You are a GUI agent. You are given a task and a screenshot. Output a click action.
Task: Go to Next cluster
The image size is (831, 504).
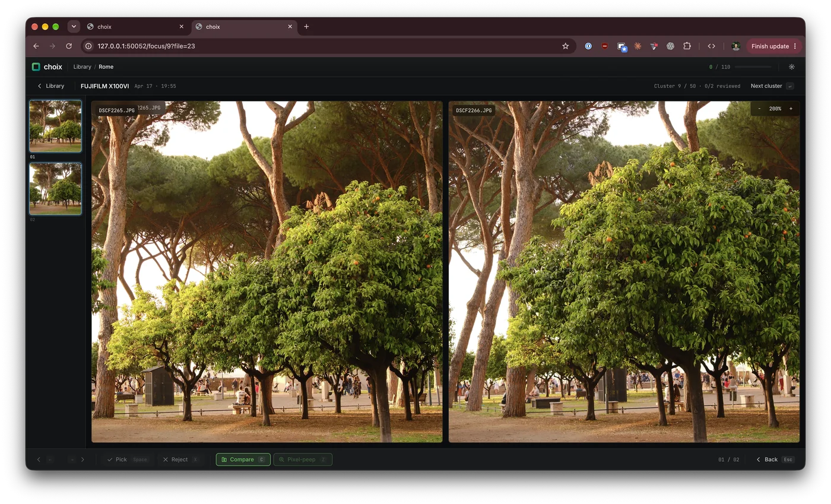(772, 86)
